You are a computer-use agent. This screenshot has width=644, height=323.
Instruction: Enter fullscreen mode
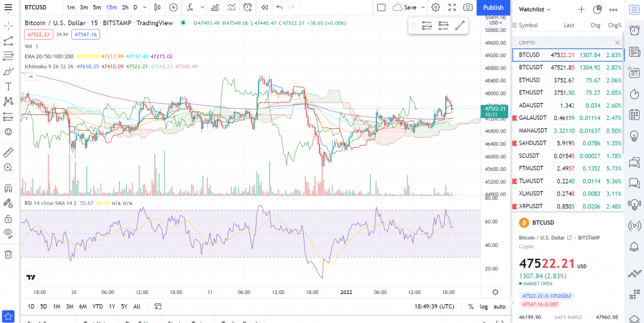click(452, 8)
